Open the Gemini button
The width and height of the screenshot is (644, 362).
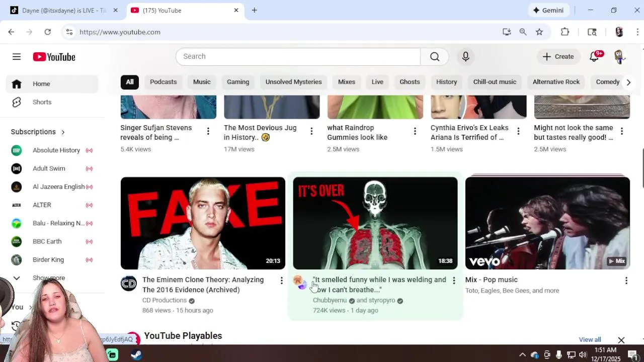tap(548, 10)
